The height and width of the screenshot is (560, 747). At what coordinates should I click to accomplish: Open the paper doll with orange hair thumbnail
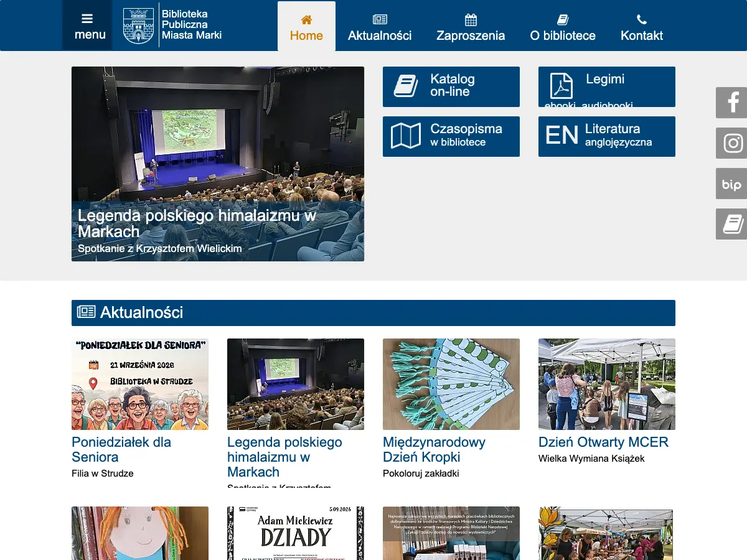click(x=140, y=533)
